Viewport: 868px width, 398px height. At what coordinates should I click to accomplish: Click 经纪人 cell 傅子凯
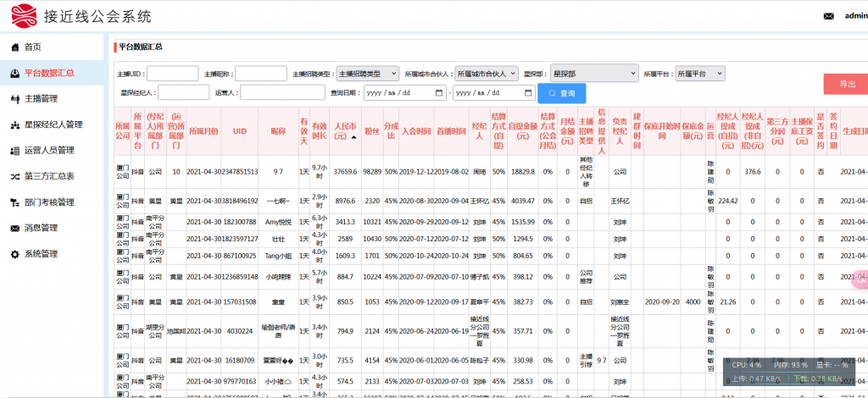[480, 277]
